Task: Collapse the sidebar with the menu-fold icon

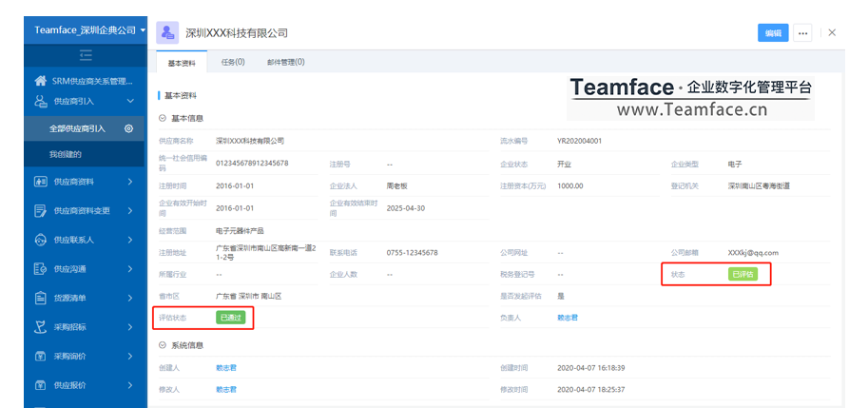Action: (86, 56)
